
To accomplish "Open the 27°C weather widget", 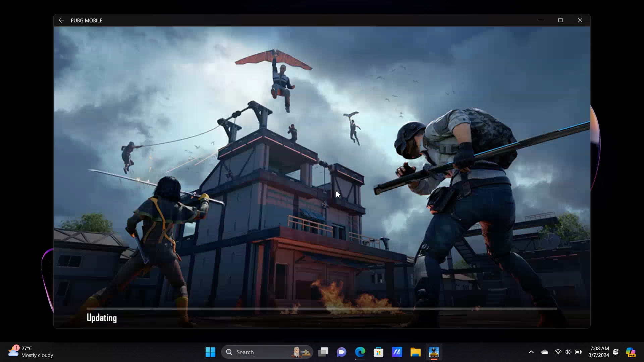I will pyautogui.click(x=31, y=352).
